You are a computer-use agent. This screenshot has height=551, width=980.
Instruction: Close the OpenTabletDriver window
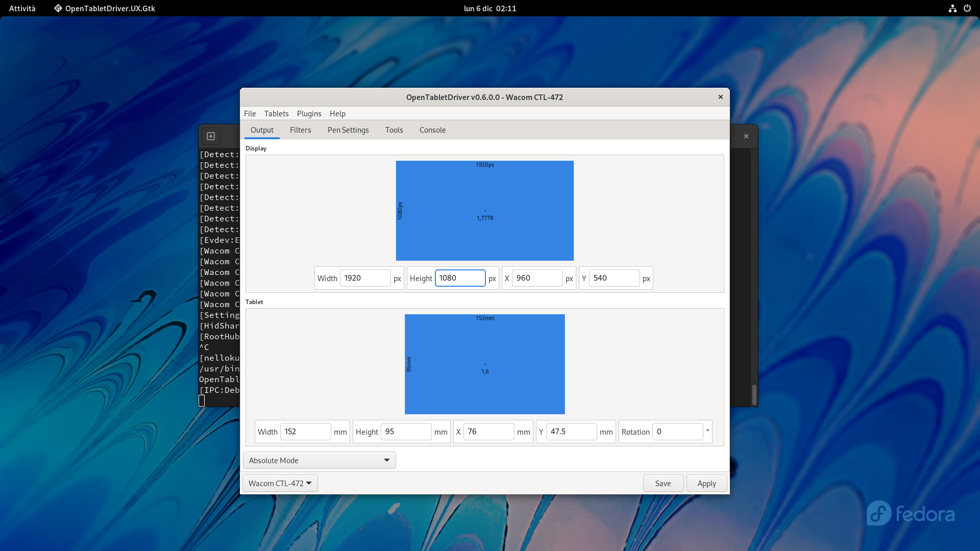[x=721, y=97]
